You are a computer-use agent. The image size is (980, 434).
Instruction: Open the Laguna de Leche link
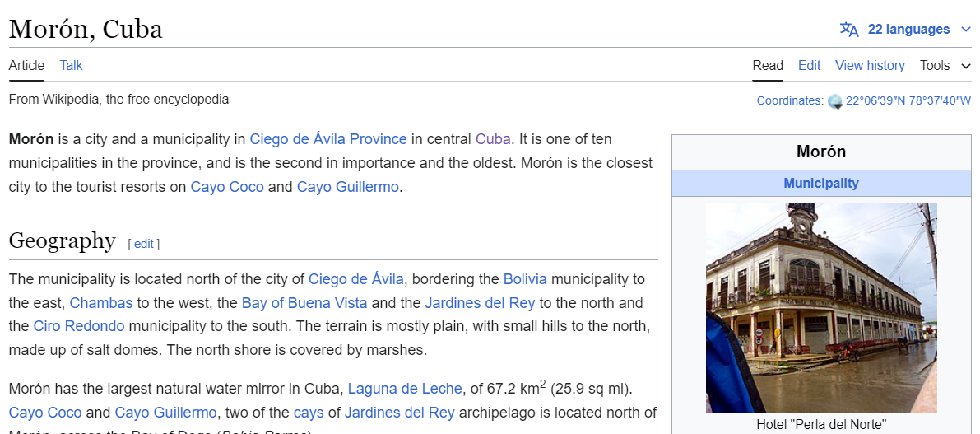click(x=403, y=389)
